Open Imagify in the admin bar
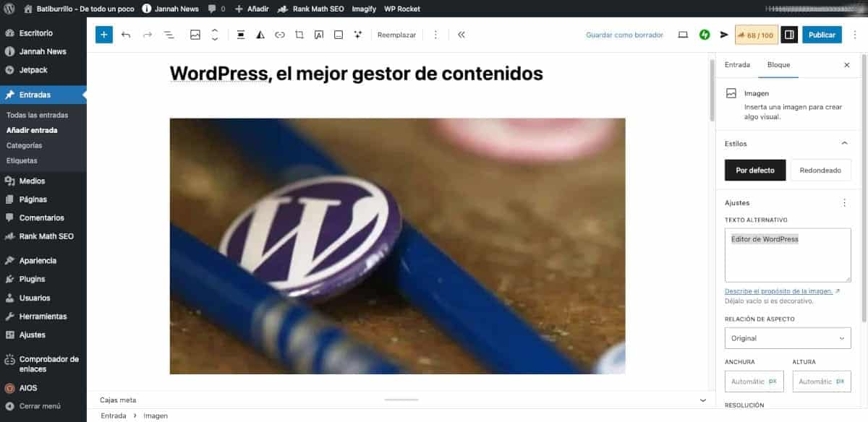868x422 pixels. click(363, 9)
